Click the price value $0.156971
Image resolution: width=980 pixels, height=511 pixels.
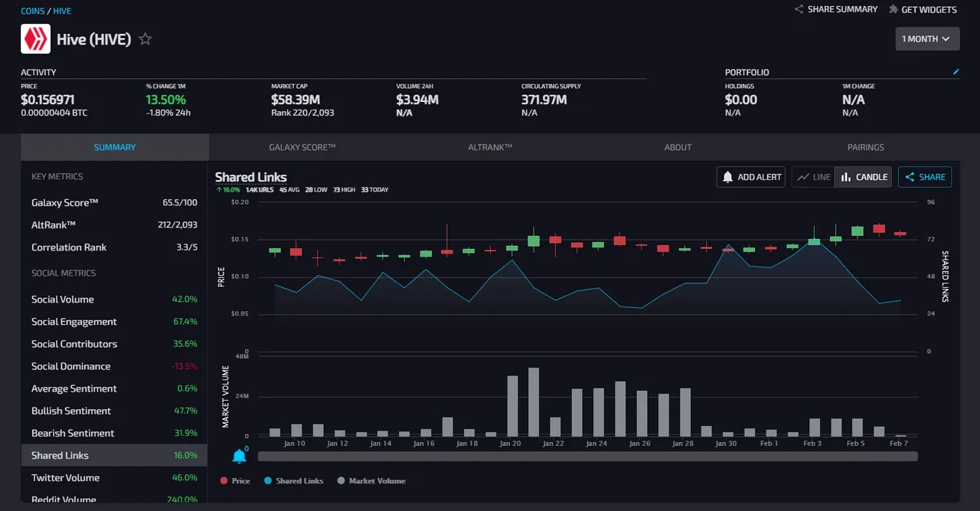(47, 100)
